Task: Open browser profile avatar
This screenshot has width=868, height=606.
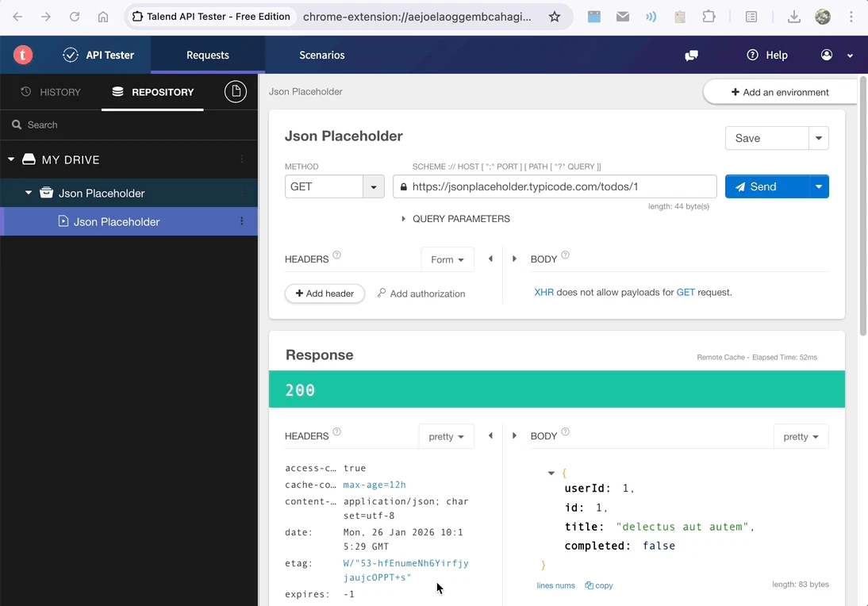Action: [x=823, y=17]
